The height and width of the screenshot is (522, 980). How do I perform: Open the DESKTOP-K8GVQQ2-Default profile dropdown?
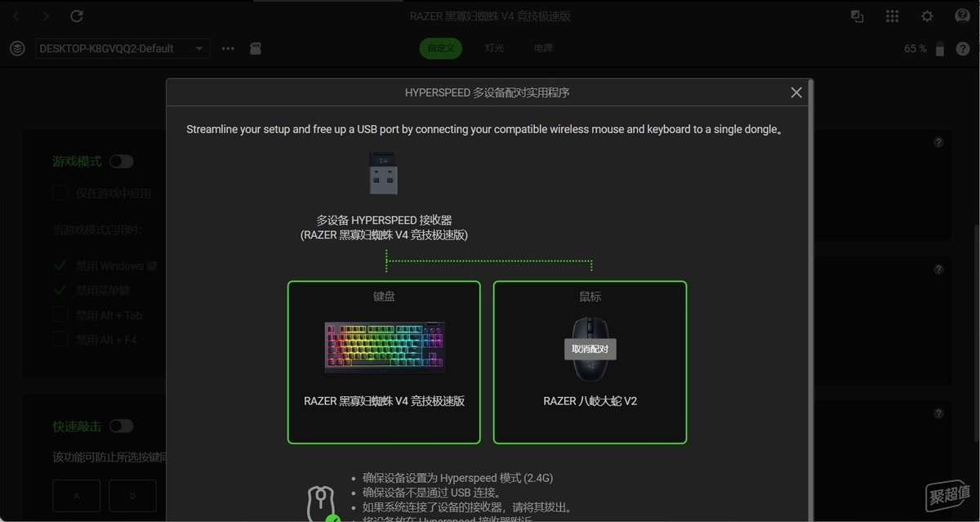pos(122,49)
